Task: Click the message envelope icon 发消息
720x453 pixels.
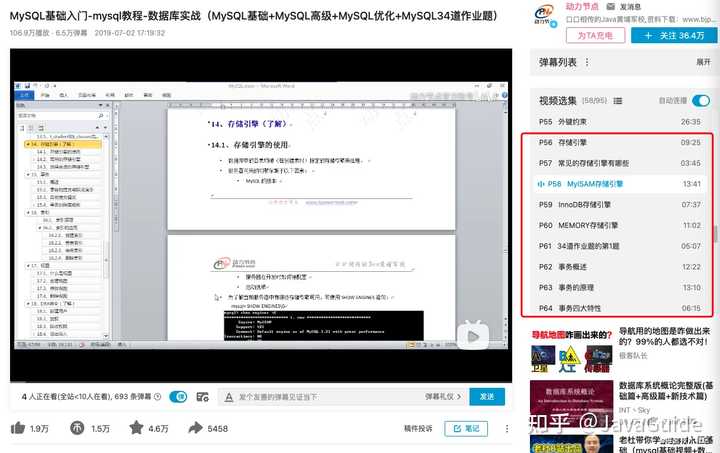Action: (611, 6)
